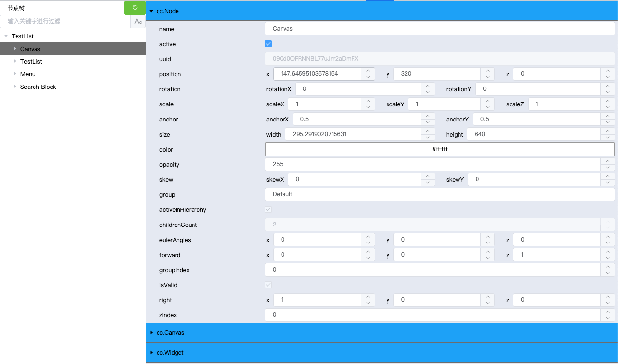Increase scaleZ with up arrow

pos(608,101)
